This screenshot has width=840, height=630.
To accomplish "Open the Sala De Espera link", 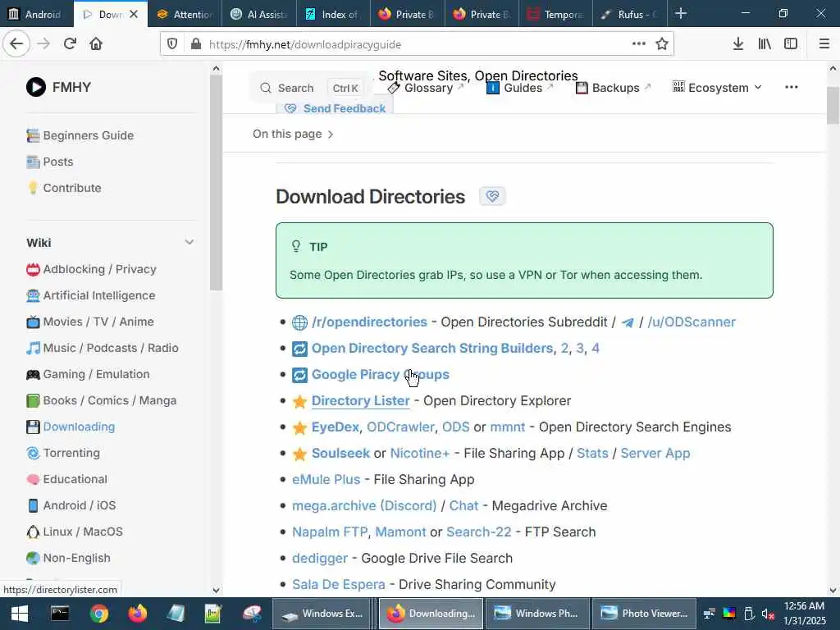I will [339, 584].
